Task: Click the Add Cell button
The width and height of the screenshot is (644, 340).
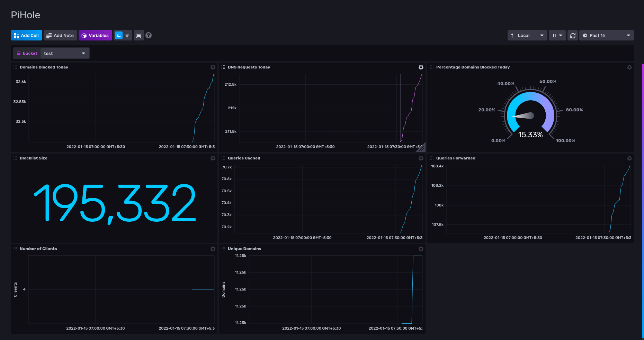Action: [x=26, y=35]
